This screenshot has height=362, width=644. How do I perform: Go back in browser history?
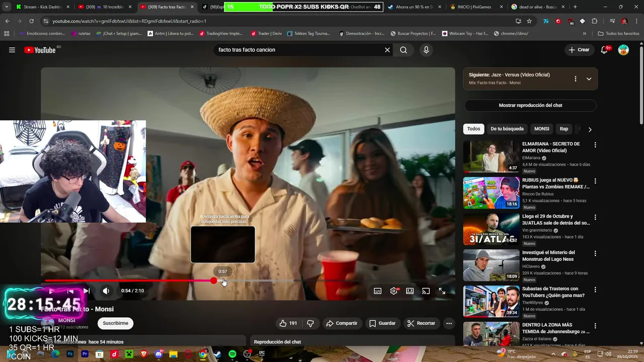coord(7,21)
